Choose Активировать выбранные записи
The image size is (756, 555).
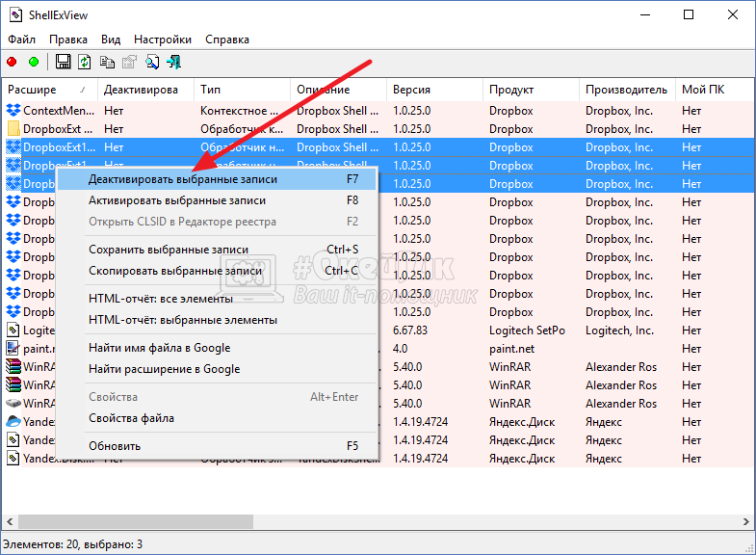point(217,200)
